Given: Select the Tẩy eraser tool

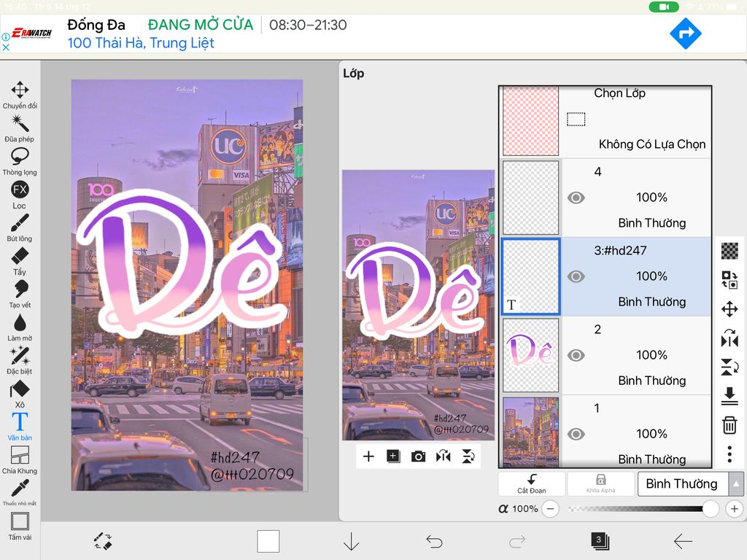Looking at the screenshot, I should pyautogui.click(x=20, y=261).
